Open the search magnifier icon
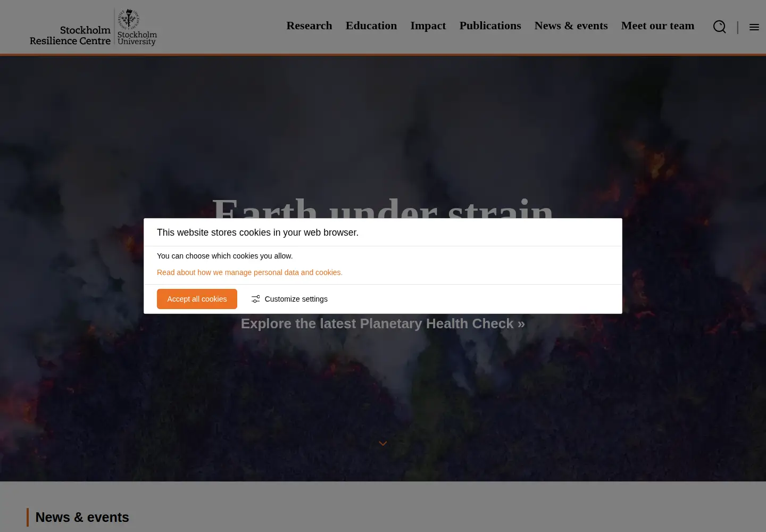 click(720, 27)
